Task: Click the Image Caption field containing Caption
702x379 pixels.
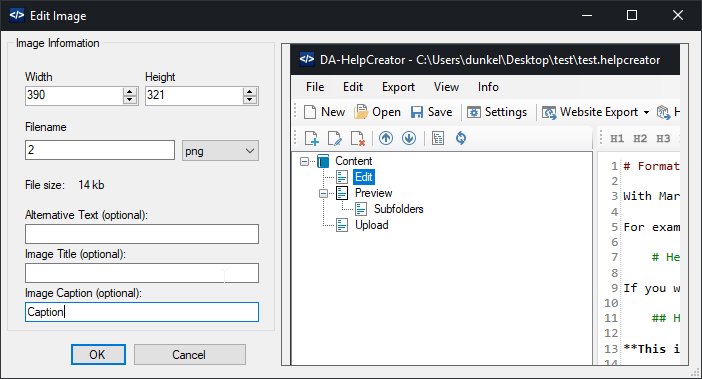Action: (x=142, y=312)
